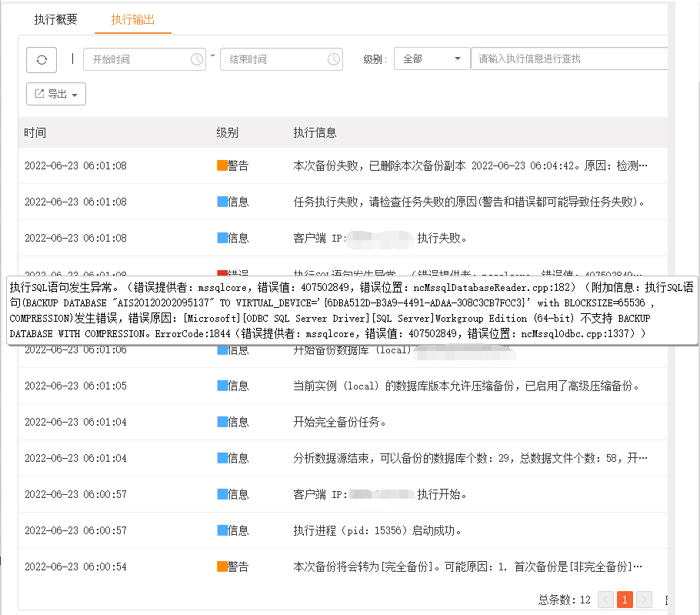Click timestamp 2022-06-23 06:01:05
700x615 pixels.
(75, 386)
